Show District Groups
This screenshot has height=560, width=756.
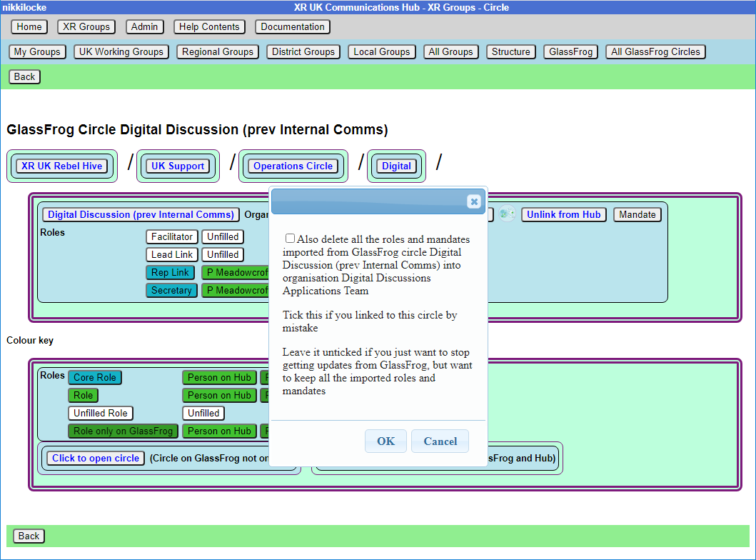pyautogui.click(x=303, y=52)
